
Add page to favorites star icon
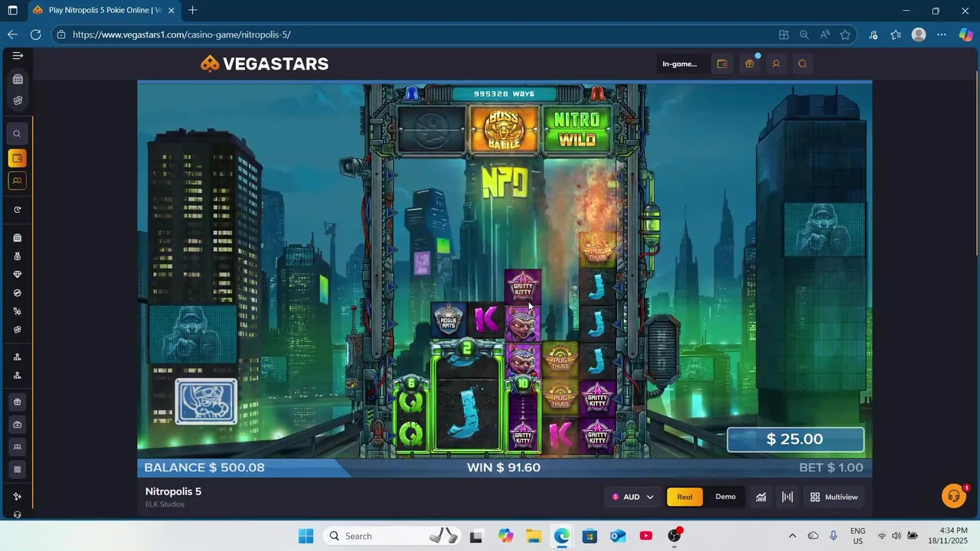(845, 34)
